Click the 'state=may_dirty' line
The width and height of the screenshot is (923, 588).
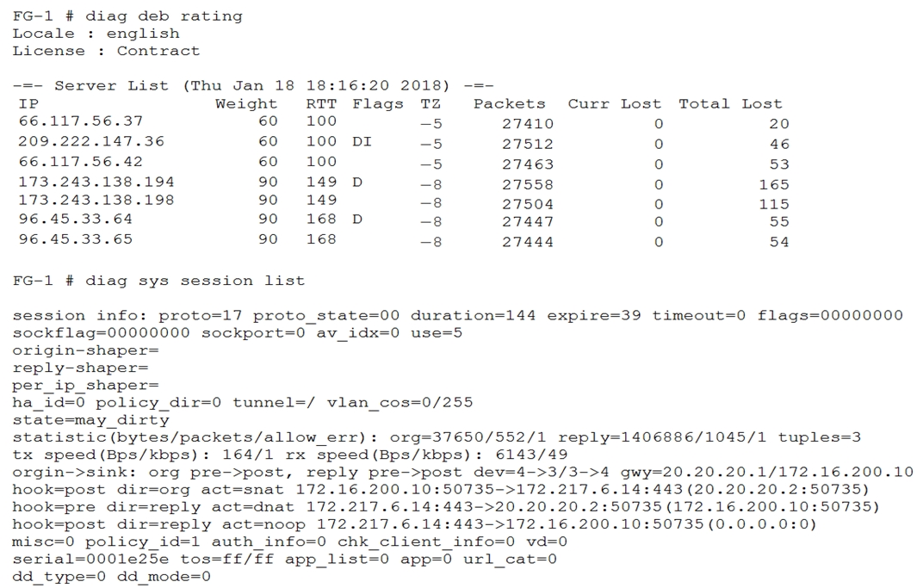pyautogui.click(x=90, y=419)
